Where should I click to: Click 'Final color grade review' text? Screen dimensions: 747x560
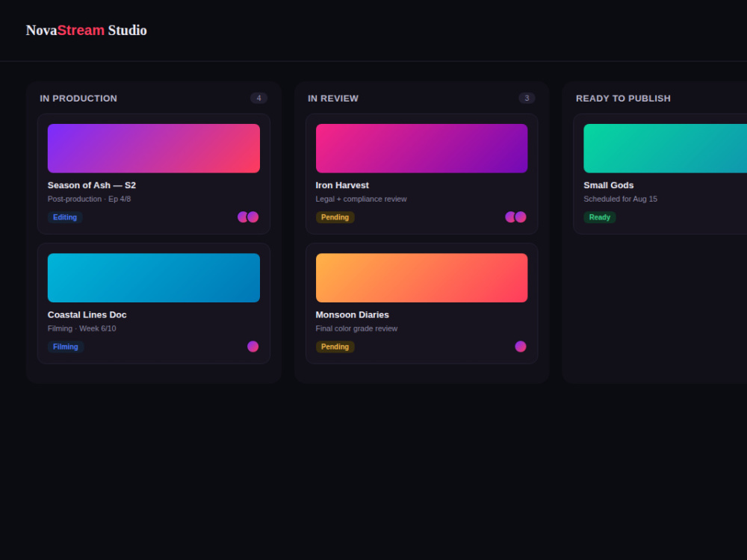pos(356,329)
